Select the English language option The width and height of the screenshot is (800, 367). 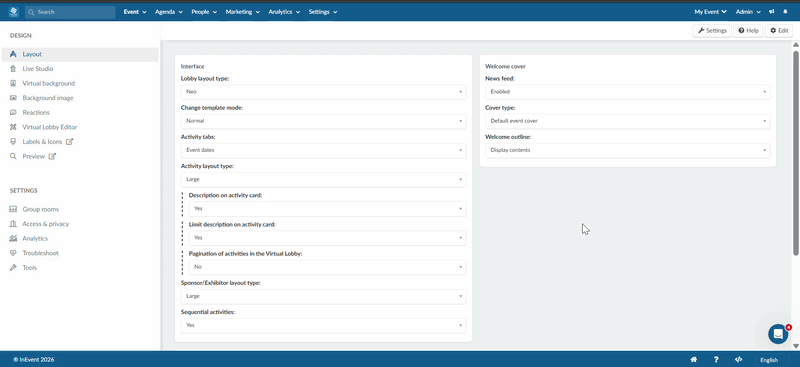[x=769, y=360]
